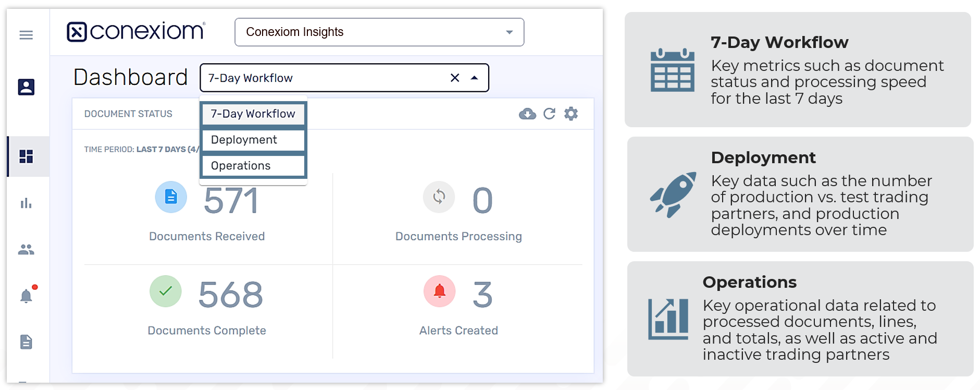Open the bar chart reports icon

[x=26, y=203]
